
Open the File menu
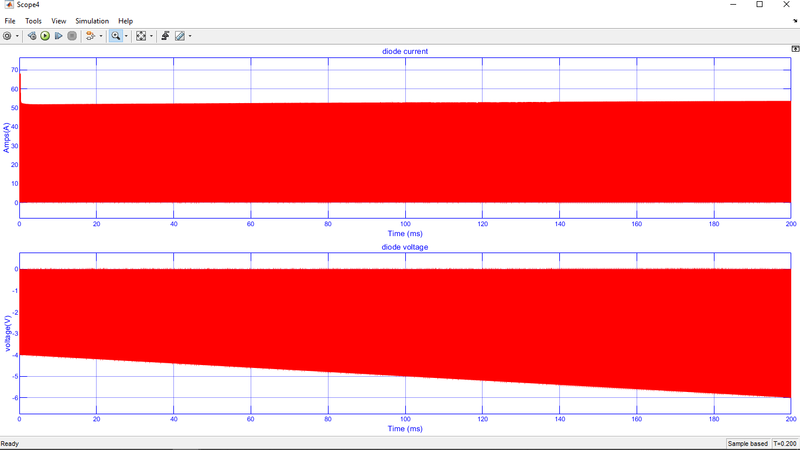click(x=10, y=21)
